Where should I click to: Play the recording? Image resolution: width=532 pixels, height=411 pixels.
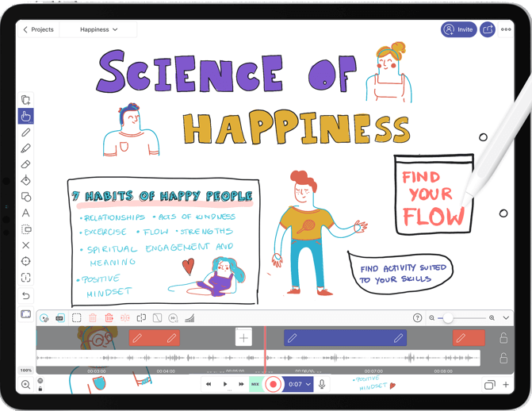(225, 384)
